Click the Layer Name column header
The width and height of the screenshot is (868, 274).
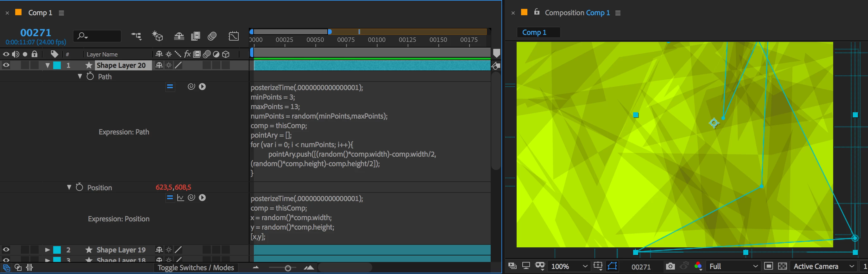tap(102, 54)
